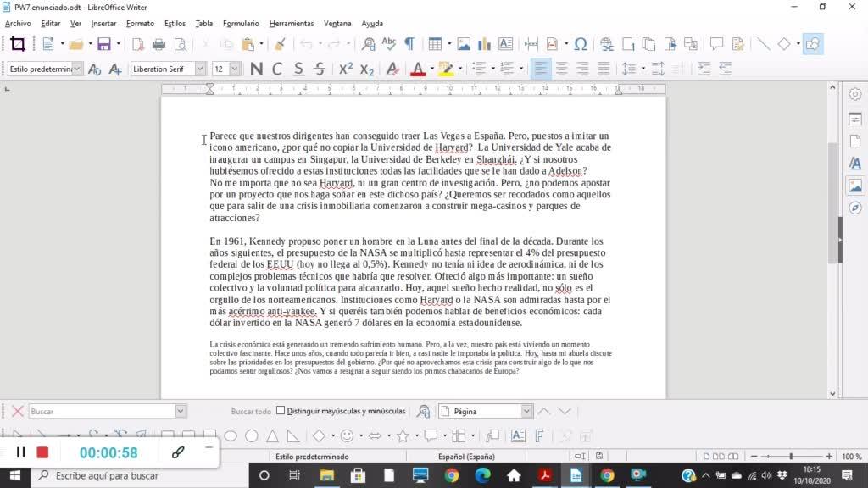
Task: Apply superscript X² formatting
Action: pyautogui.click(x=346, y=69)
